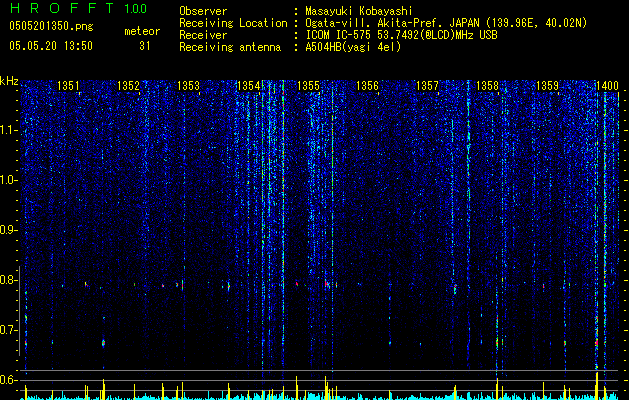629x400 pixels.
Task: Click the Observer label
Action: point(203,11)
